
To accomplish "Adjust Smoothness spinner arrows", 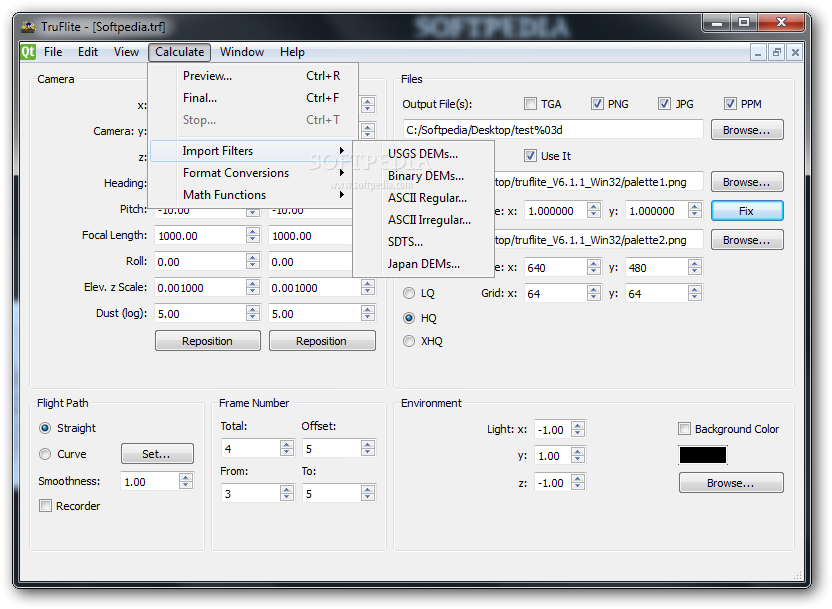I will [x=186, y=482].
